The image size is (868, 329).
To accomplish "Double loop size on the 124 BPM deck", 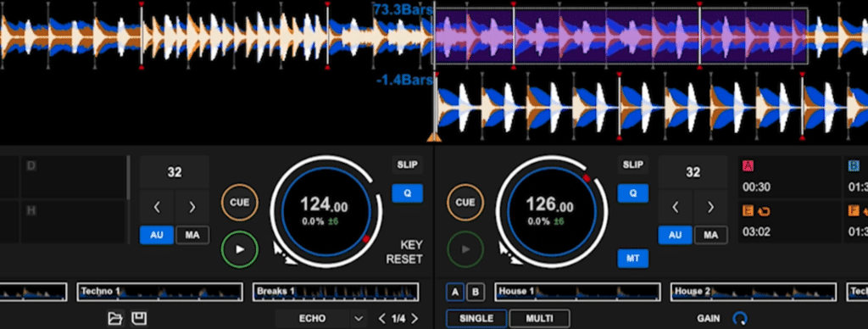I will pos(192,207).
